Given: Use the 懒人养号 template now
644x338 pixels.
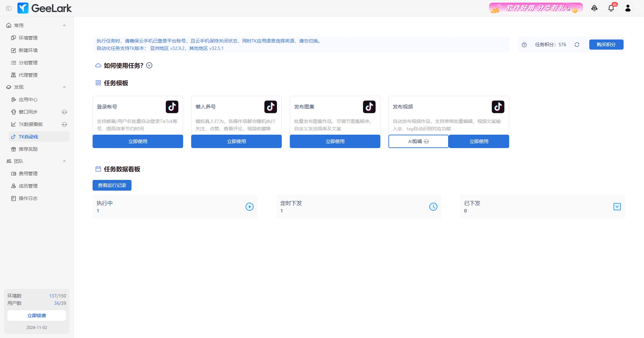Looking at the screenshot, I should [x=236, y=141].
